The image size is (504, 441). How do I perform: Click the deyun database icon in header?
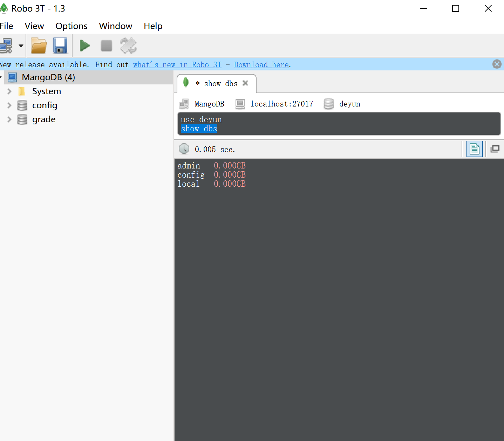329,104
